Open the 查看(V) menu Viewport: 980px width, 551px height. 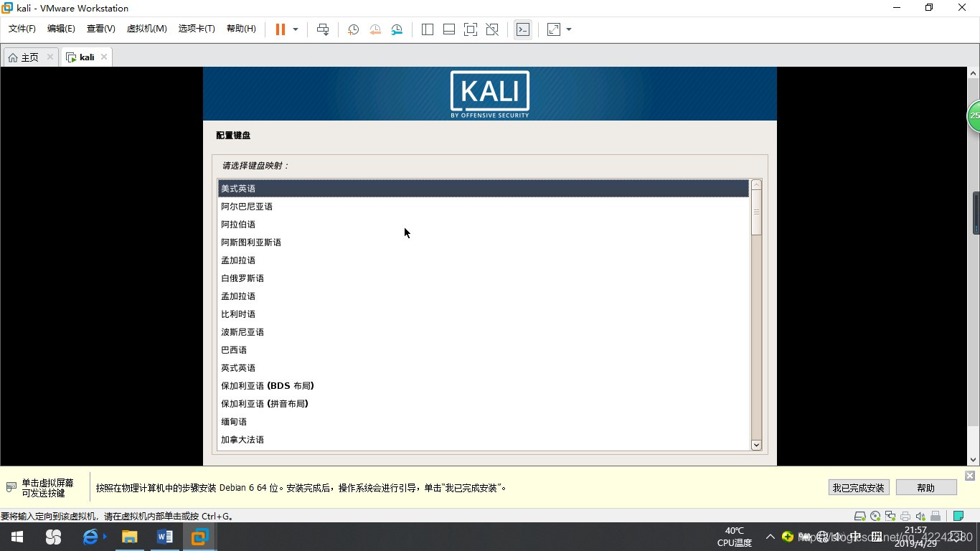[x=100, y=29]
